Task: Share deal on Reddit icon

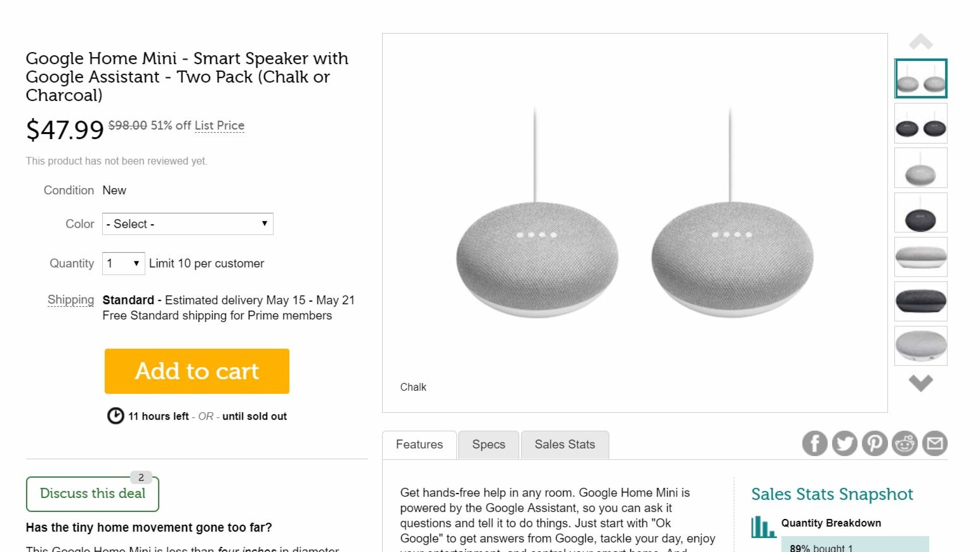Action: 904,443
